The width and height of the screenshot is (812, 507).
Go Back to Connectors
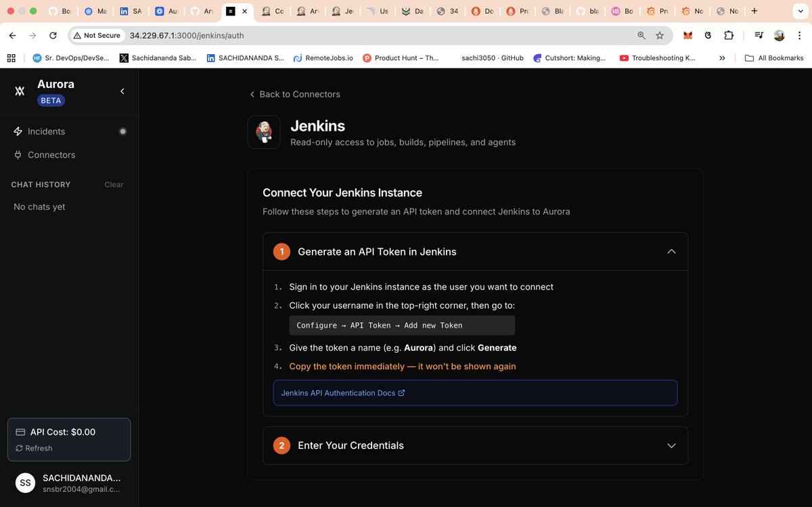pyautogui.click(x=294, y=94)
